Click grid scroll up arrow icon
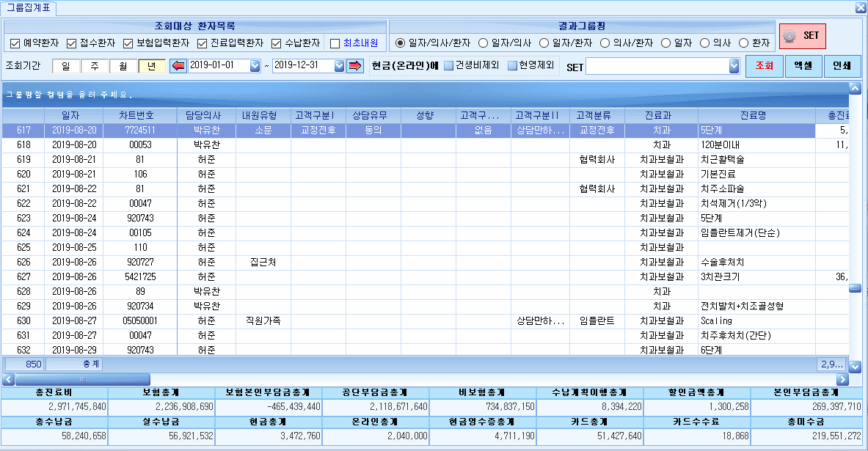Image resolution: width=868 pixels, height=451 pixels. tap(856, 89)
